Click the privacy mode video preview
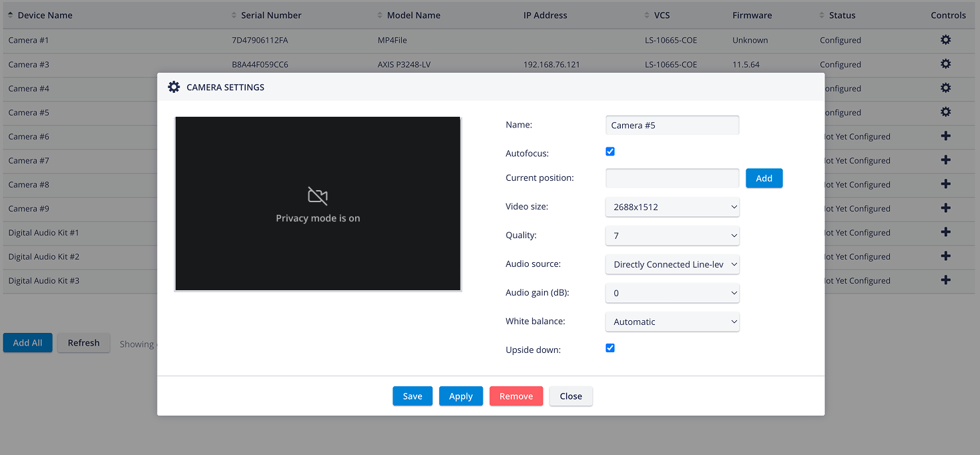Screen dimensions: 980x455 pos(318,204)
